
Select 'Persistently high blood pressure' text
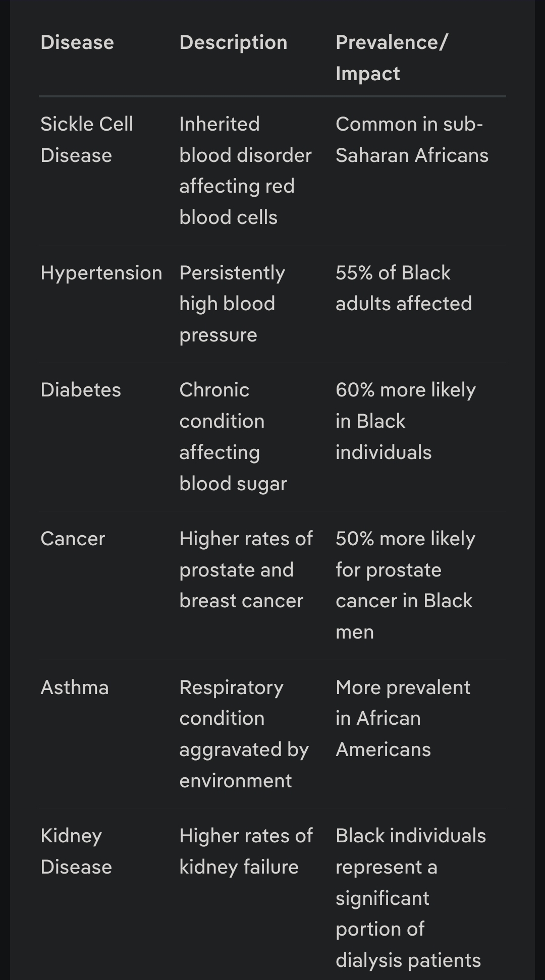click(x=232, y=304)
